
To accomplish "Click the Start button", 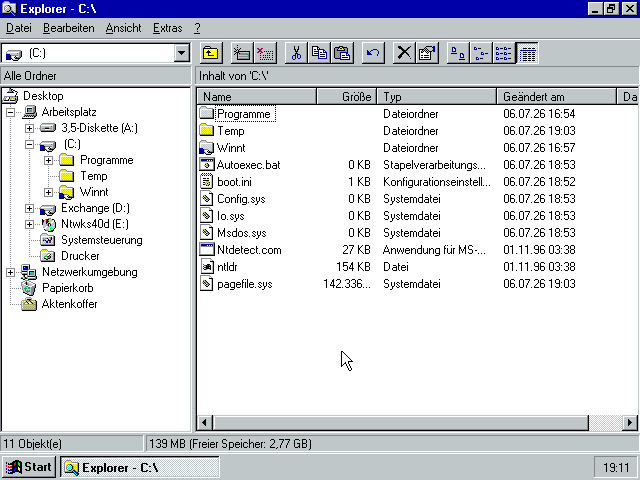I will 28,467.
